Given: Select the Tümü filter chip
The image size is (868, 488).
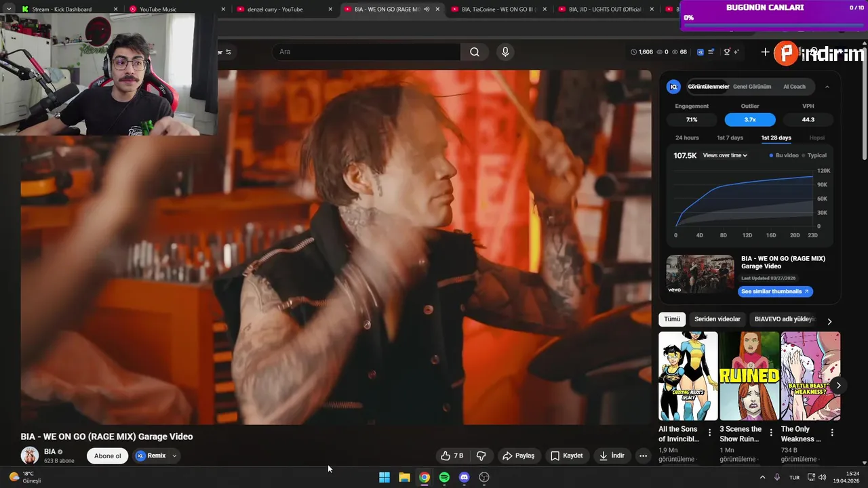Looking at the screenshot, I should click(x=672, y=319).
